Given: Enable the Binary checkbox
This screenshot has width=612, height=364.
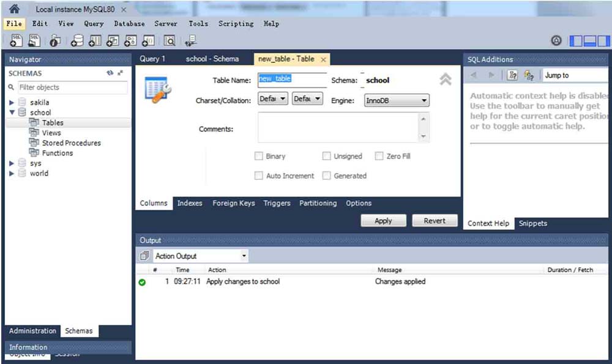Looking at the screenshot, I should [x=258, y=156].
